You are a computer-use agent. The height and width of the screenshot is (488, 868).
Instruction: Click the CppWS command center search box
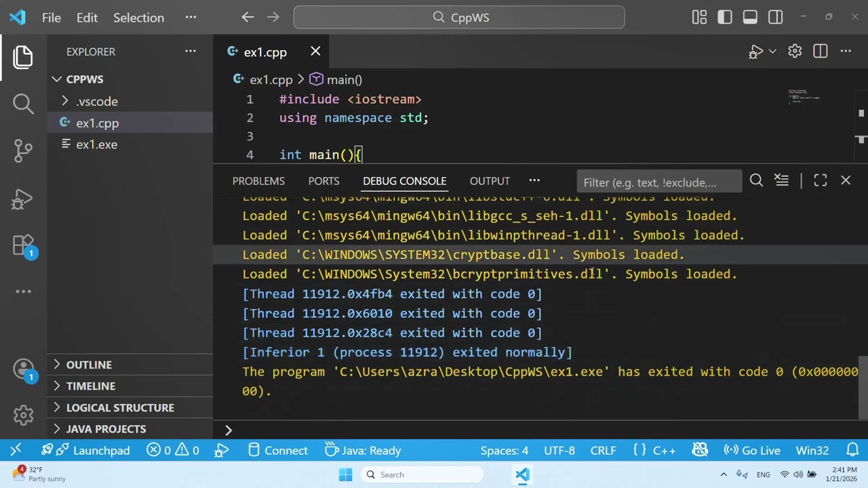coord(459,18)
